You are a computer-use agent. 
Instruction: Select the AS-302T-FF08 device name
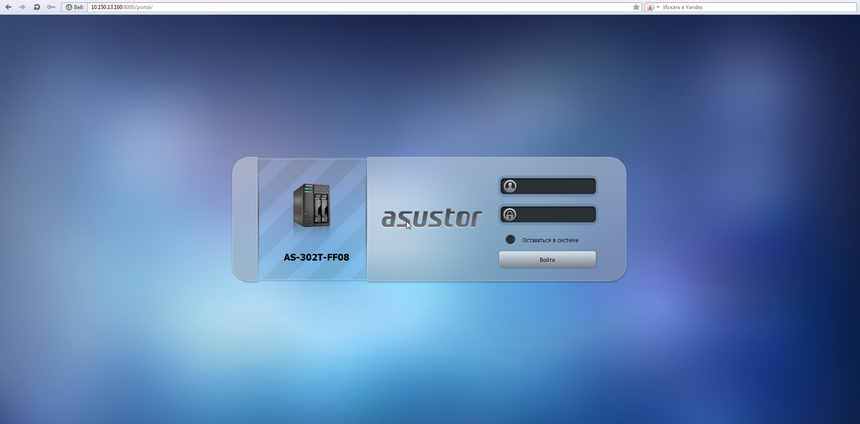click(x=316, y=257)
